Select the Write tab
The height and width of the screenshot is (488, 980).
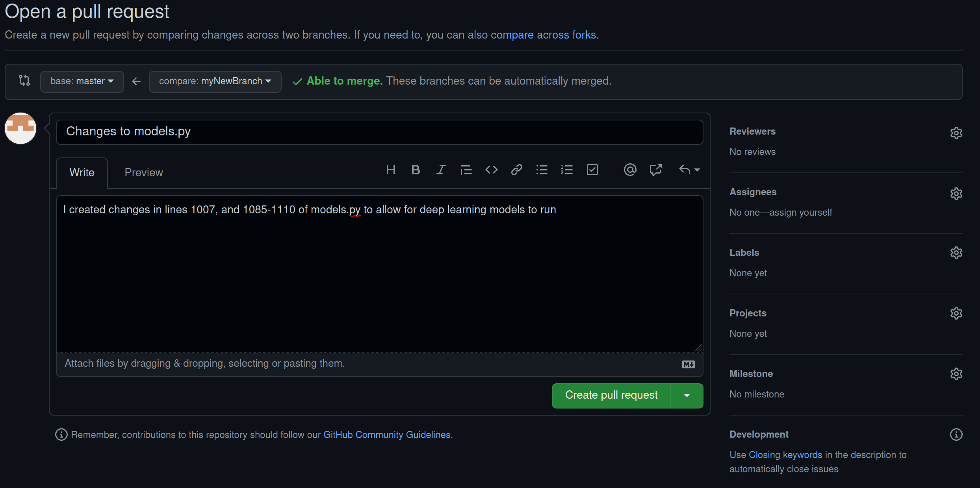coord(82,173)
